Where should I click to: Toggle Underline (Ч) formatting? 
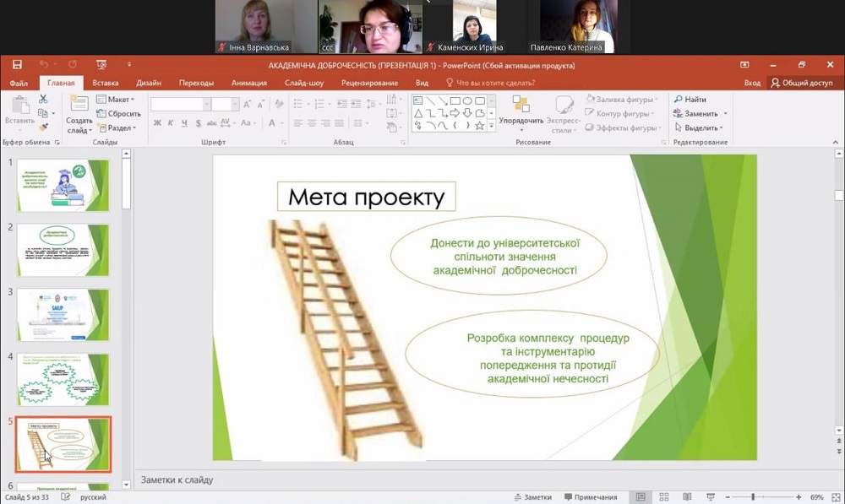pos(184,123)
